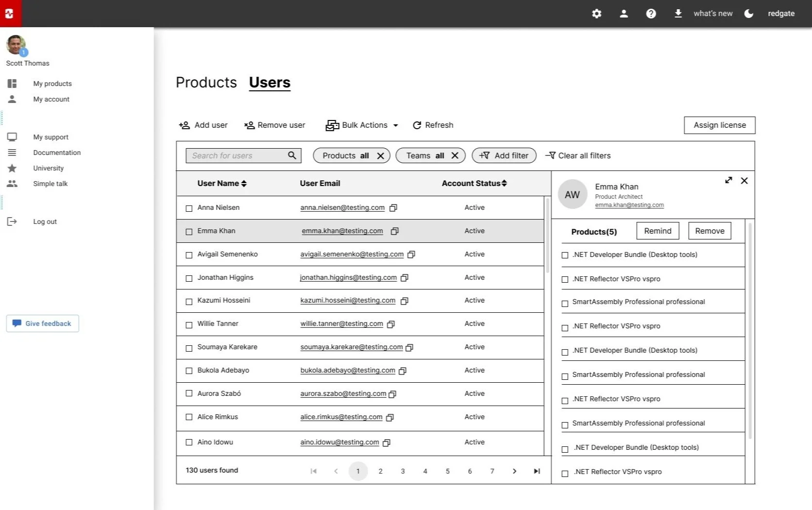This screenshot has height=510, width=812.
Task: Open the Bulk Actions dropdown
Action: 362,125
